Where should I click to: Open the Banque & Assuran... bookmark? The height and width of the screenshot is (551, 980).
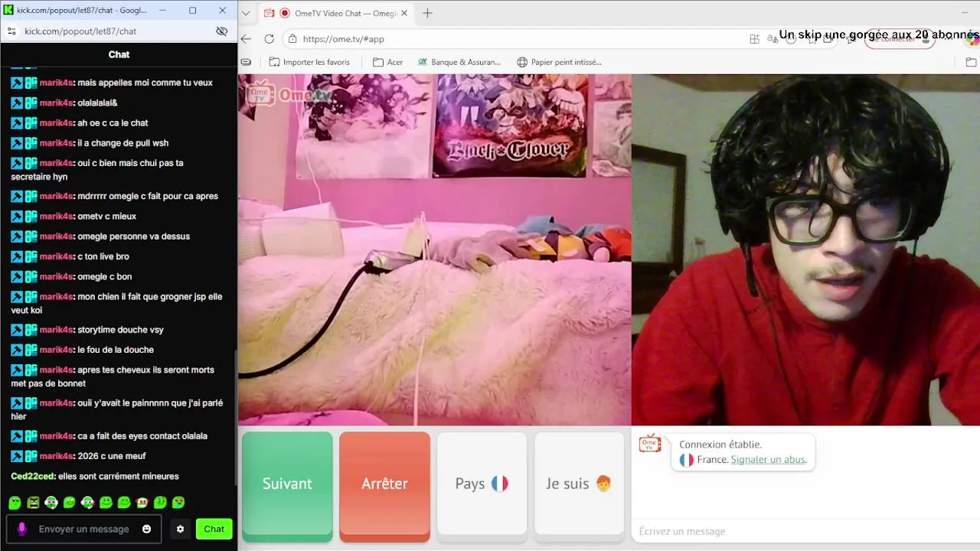pos(459,62)
